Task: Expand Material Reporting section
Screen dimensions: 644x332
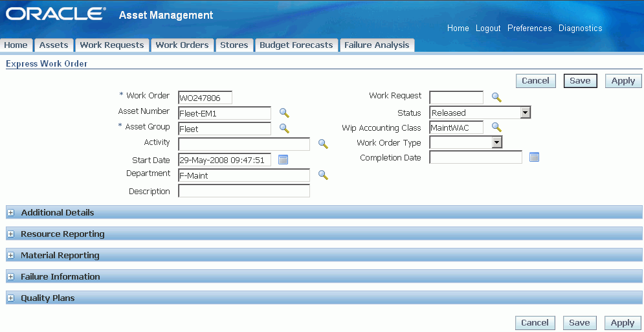Action: tap(10, 256)
